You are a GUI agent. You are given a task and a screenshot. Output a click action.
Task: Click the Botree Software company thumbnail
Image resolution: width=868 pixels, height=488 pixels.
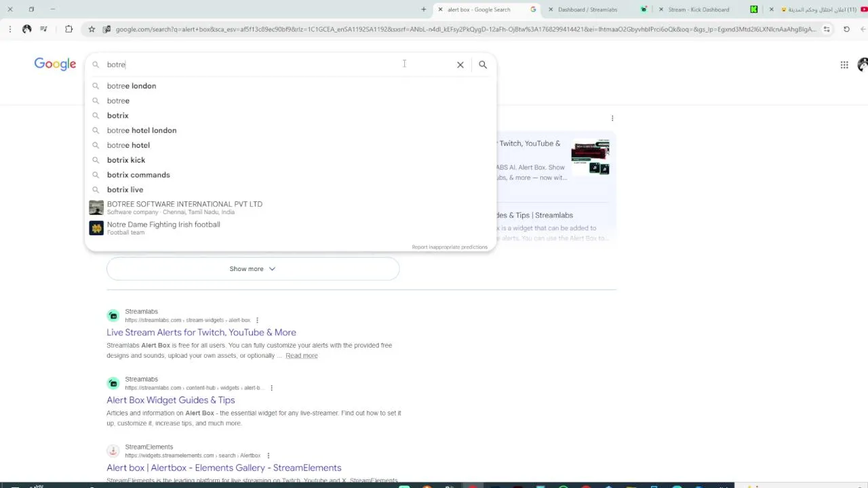click(x=96, y=207)
